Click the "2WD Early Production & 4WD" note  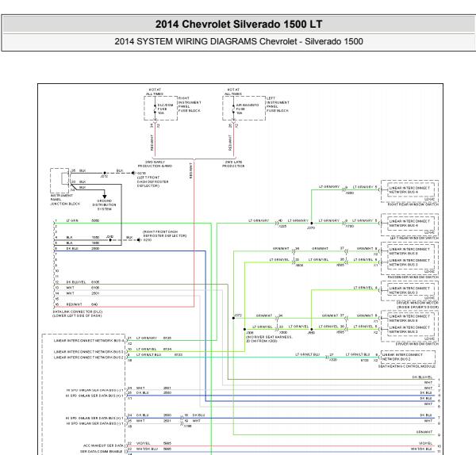point(155,164)
